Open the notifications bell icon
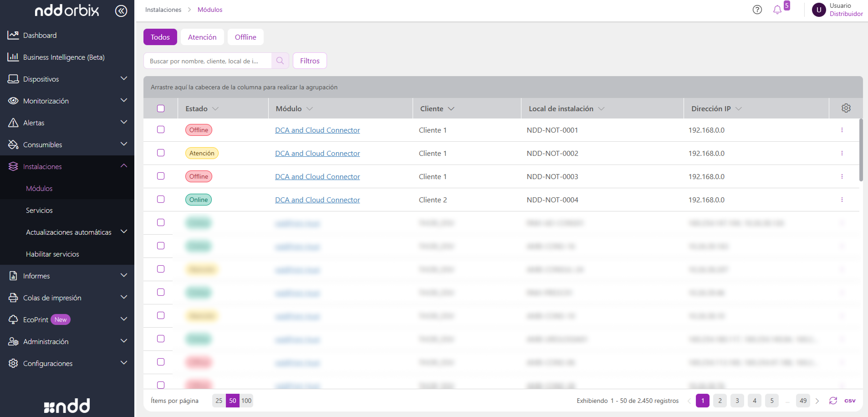 pyautogui.click(x=777, y=10)
